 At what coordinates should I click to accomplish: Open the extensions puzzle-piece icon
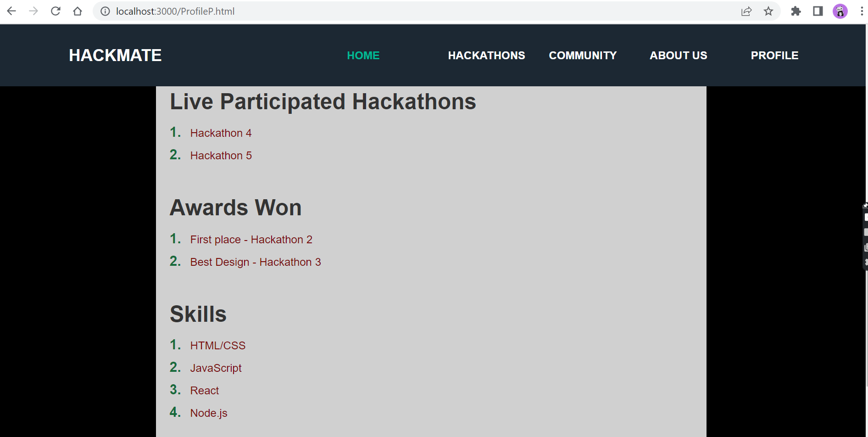click(796, 11)
